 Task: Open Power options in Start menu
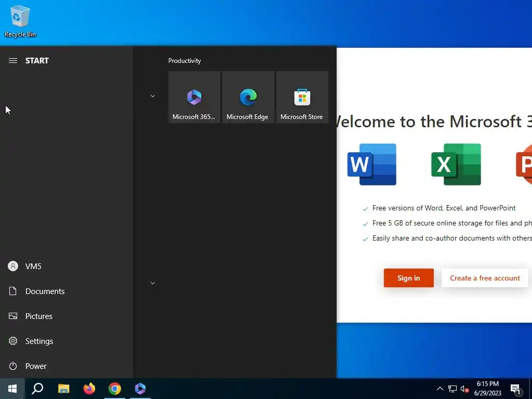(66, 366)
